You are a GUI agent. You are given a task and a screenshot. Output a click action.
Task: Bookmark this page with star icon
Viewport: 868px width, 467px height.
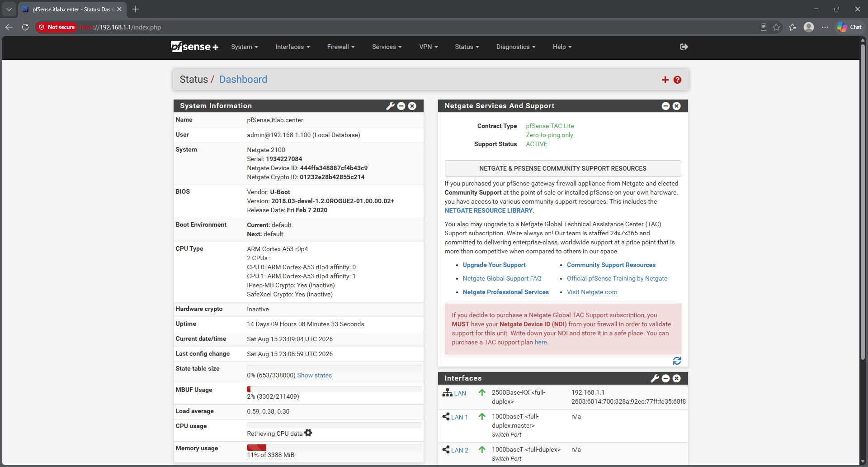click(776, 27)
